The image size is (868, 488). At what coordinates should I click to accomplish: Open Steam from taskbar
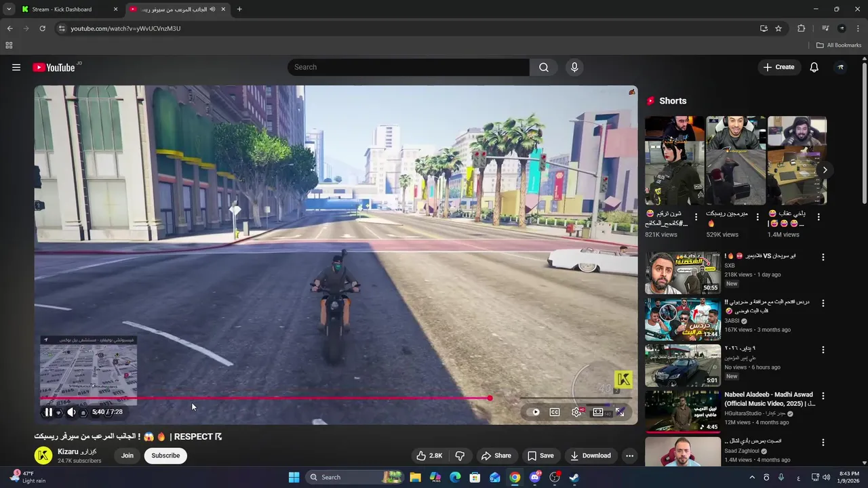click(x=574, y=477)
